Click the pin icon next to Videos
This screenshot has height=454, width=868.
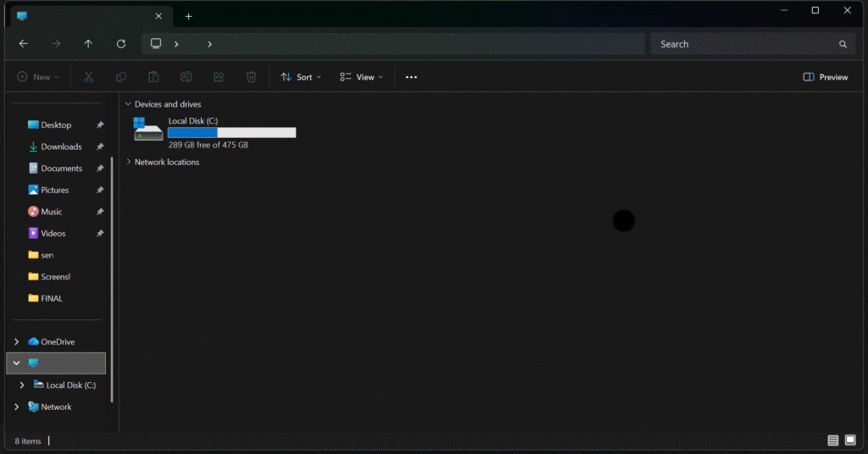point(100,234)
